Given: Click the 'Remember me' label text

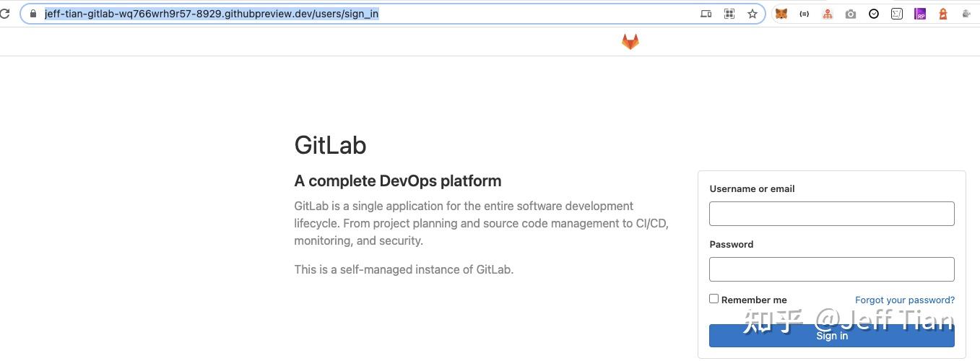Looking at the screenshot, I should (754, 300).
